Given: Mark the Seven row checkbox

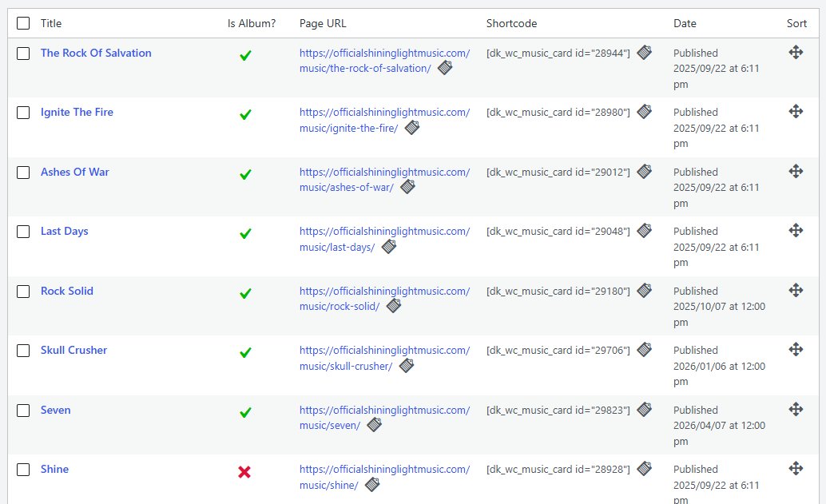Looking at the screenshot, I should [23, 411].
